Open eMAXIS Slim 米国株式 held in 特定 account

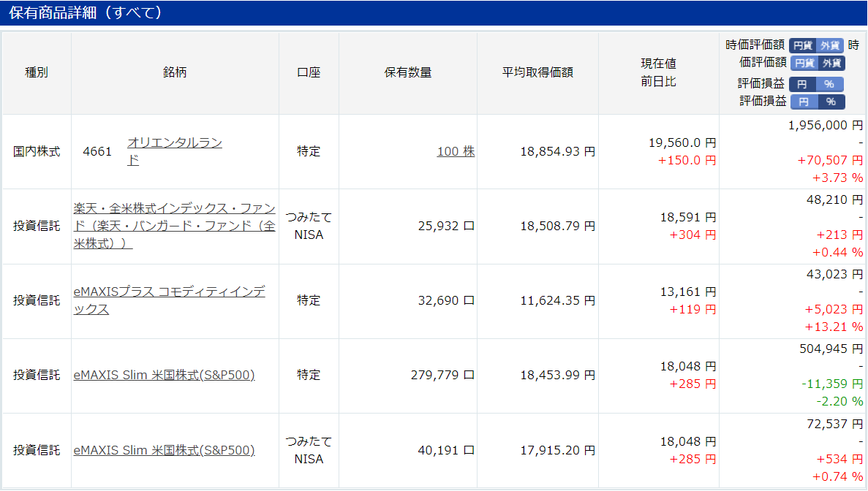tap(164, 375)
